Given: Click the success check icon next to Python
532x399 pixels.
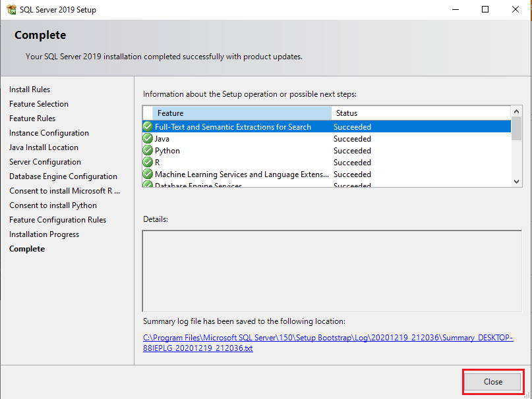Looking at the screenshot, I should coord(148,150).
